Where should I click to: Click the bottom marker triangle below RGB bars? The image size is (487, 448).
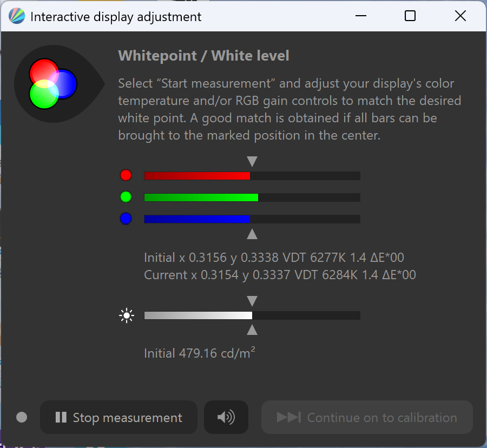(x=252, y=234)
